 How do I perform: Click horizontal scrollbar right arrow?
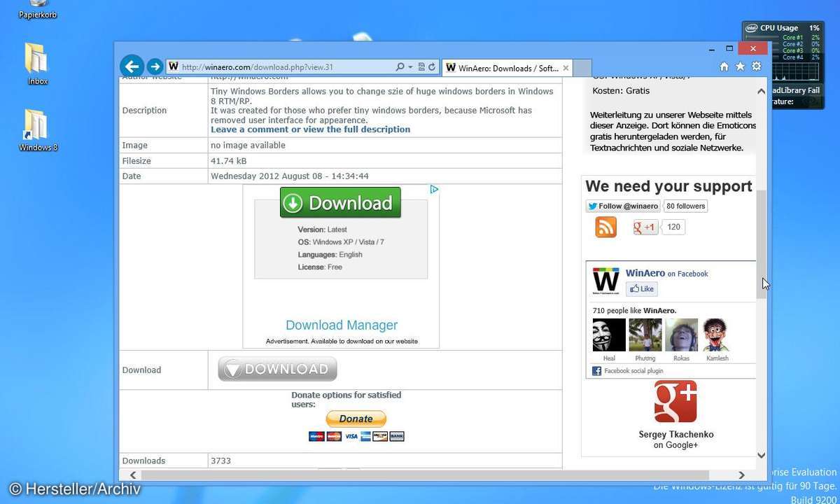[x=741, y=475]
